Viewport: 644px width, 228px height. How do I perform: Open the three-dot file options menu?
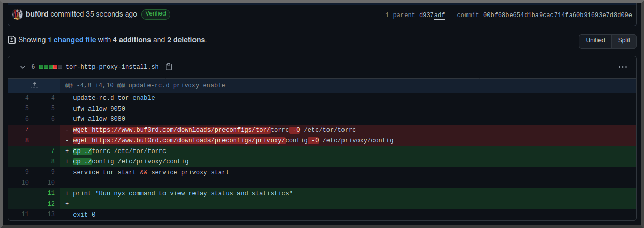click(622, 67)
